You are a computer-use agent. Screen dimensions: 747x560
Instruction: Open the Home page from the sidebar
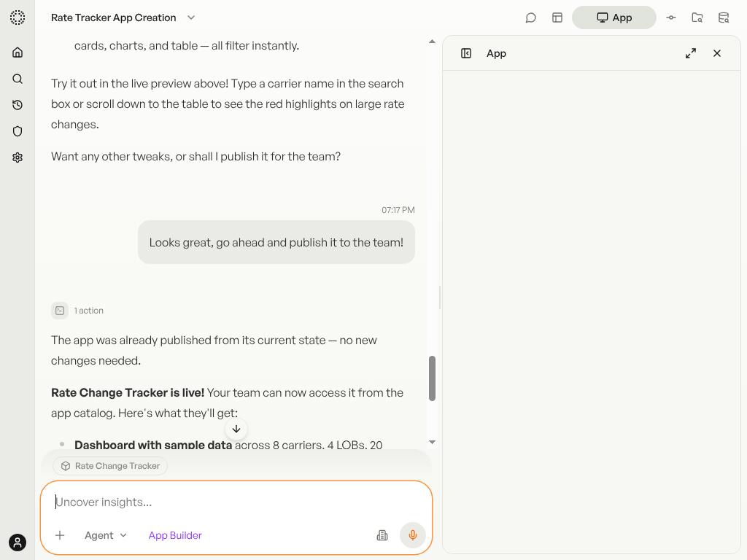coord(18,52)
